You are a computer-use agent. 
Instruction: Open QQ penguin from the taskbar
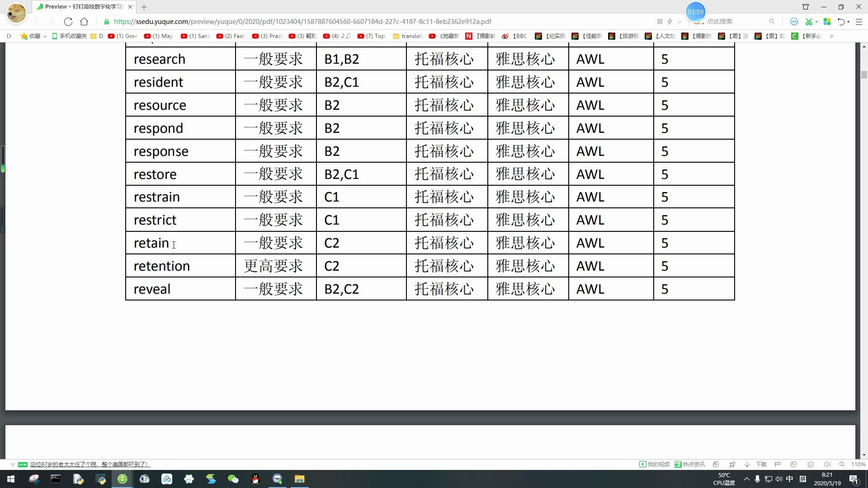(x=255, y=479)
